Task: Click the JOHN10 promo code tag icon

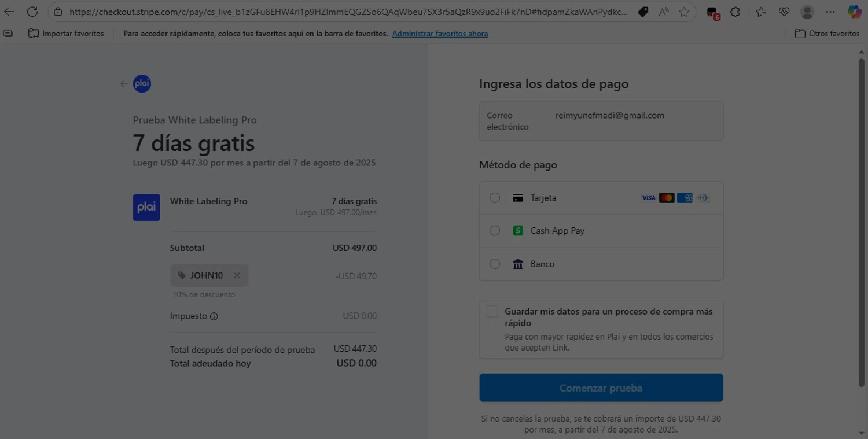Action: [182, 275]
